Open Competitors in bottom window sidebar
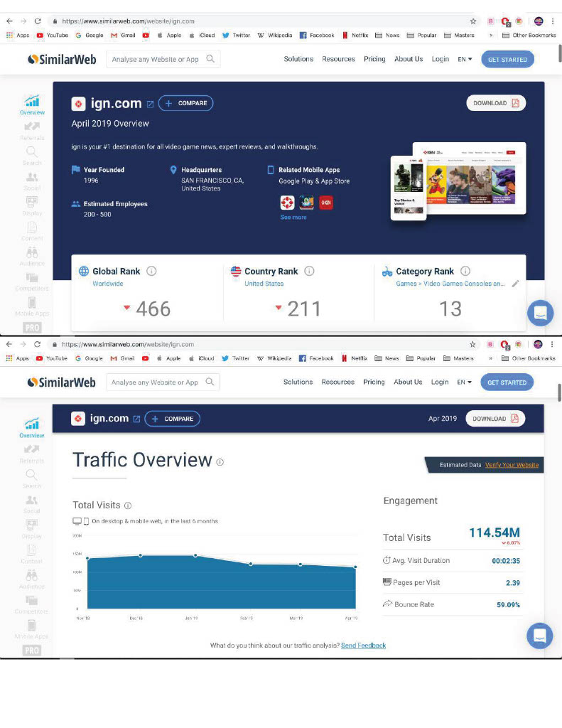Screen dimensions: 562x728 click(x=31, y=604)
